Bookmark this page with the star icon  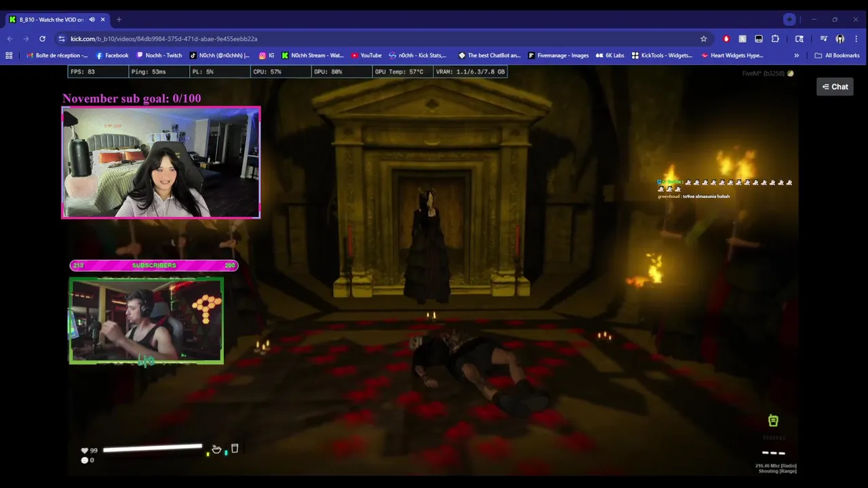(x=703, y=39)
